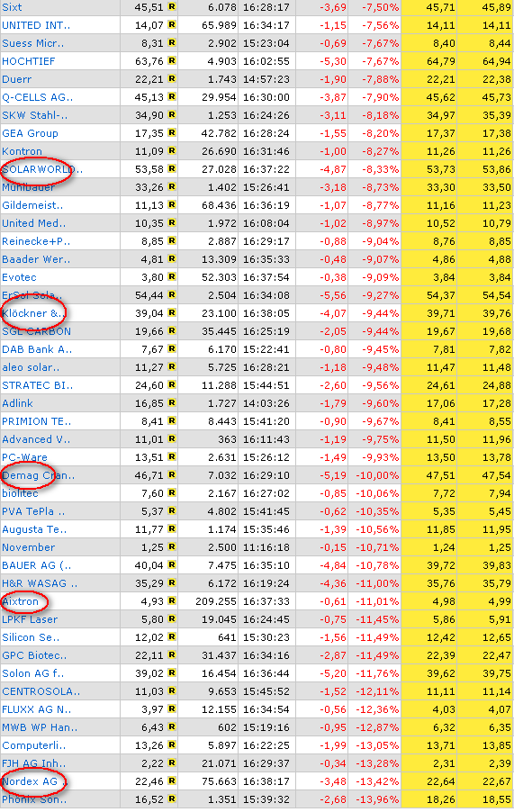Open the United Med.. stock link
514x812 pixels.
pos(34,224)
